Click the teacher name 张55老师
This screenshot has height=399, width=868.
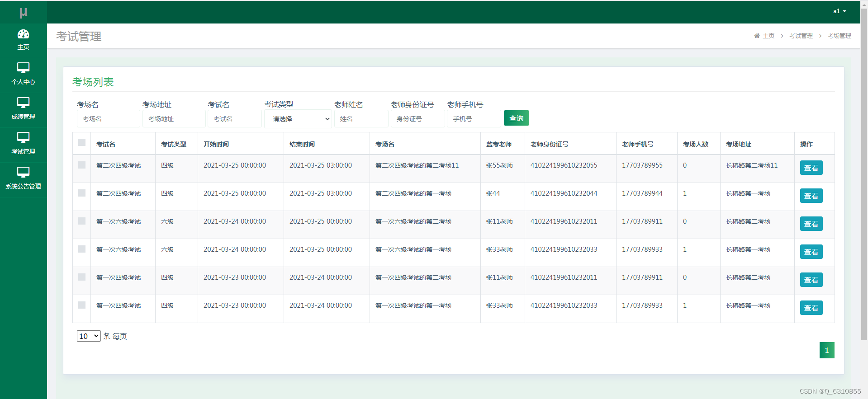(x=499, y=165)
